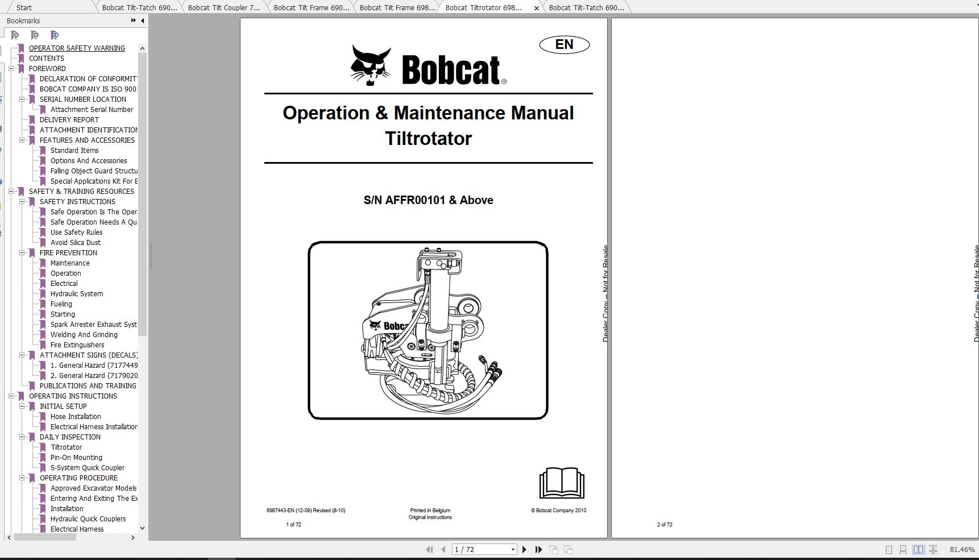Image resolution: width=979 pixels, height=560 pixels.
Task: Jump to the last page
Action: (538, 549)
